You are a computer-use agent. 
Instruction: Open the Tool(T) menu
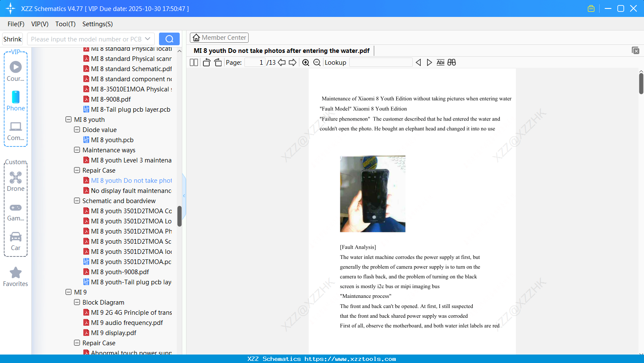[x=66, y=24]
